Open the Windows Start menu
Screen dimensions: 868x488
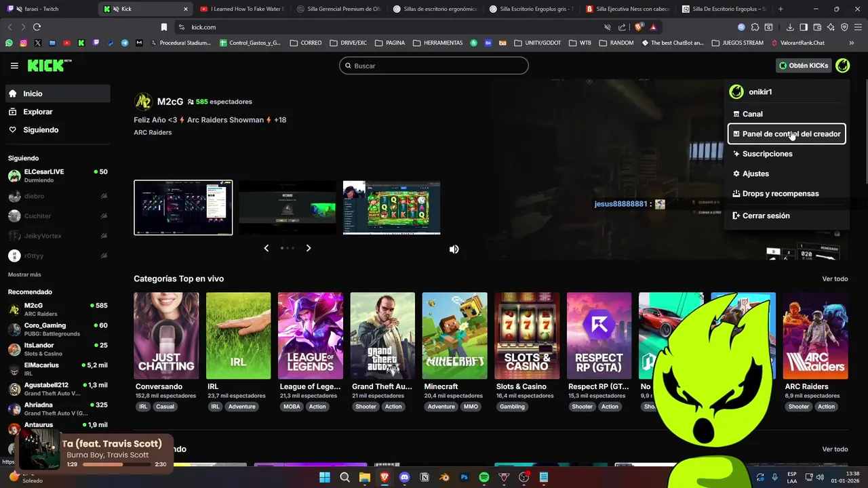(325, 477)
